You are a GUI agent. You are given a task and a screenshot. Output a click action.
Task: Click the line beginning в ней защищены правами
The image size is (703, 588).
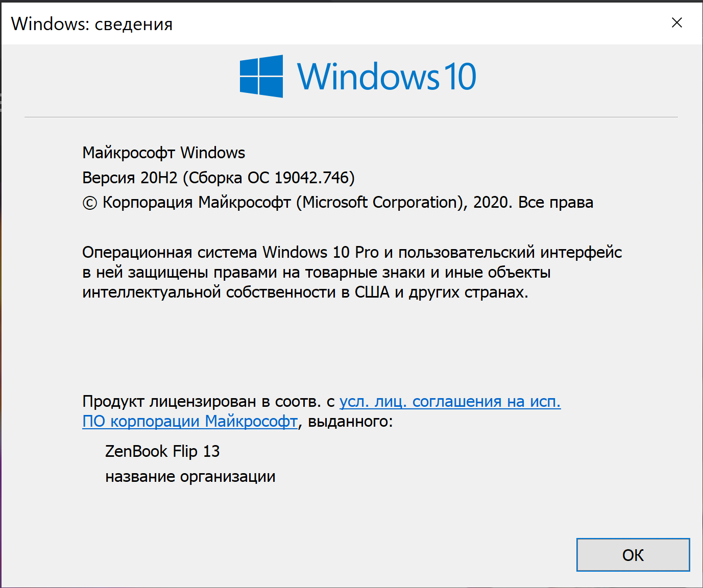point(317,273)
